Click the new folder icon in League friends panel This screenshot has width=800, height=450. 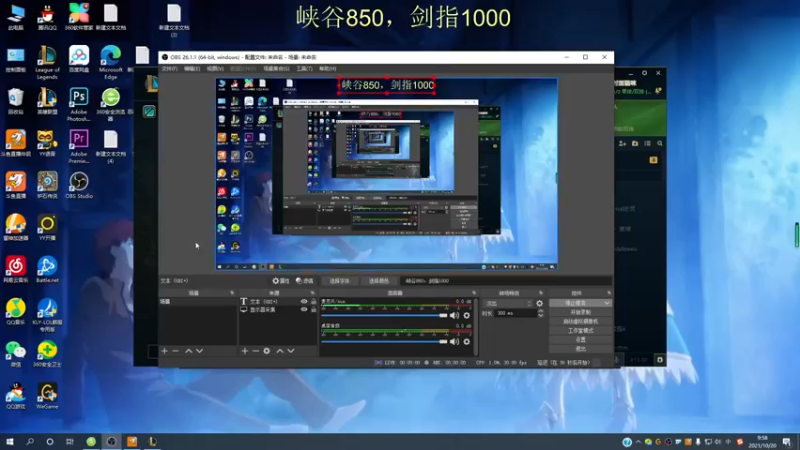(635, 144)
